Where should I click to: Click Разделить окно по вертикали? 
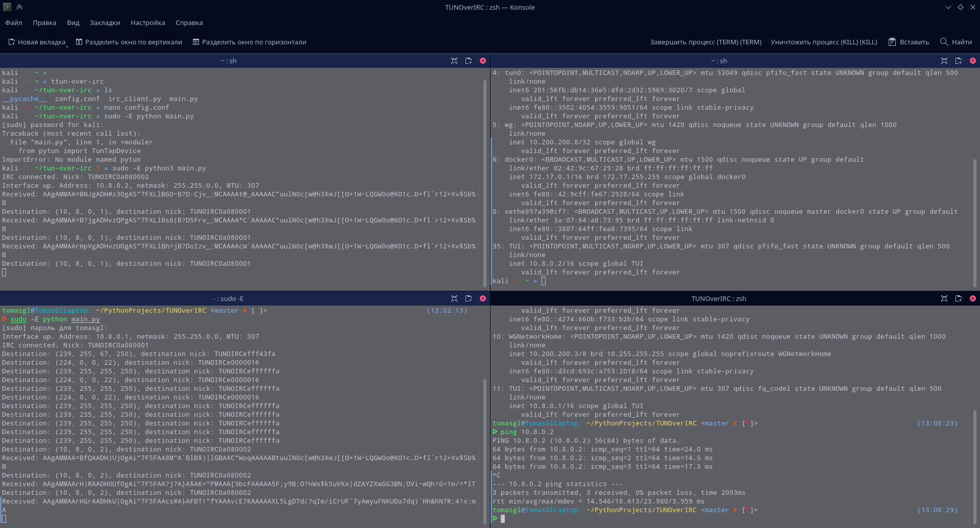click(x=129, y=42)
